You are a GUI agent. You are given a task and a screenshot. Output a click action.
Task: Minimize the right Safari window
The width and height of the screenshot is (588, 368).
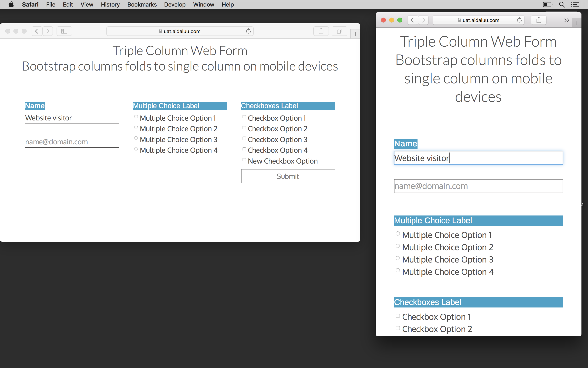coord(391,20)
